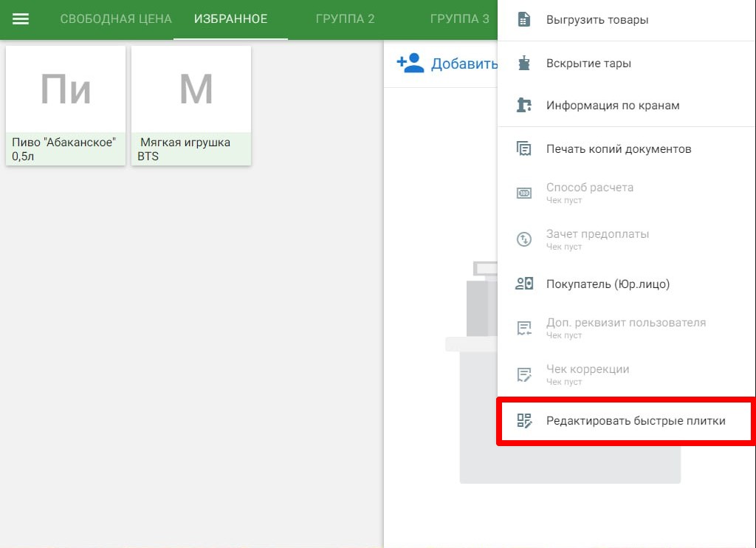Select the Мягкая игрушка BTS tile
The width and height of the screenshot is (756, 548).
tap(191, 106)
